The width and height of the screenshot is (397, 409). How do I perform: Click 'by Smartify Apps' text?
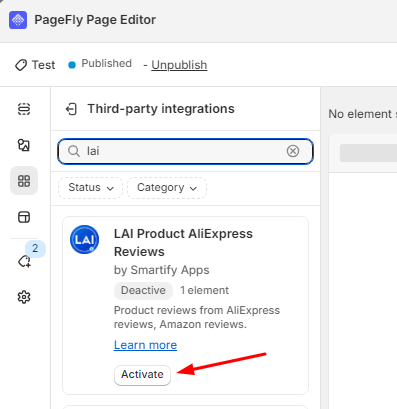pos(162,270)
